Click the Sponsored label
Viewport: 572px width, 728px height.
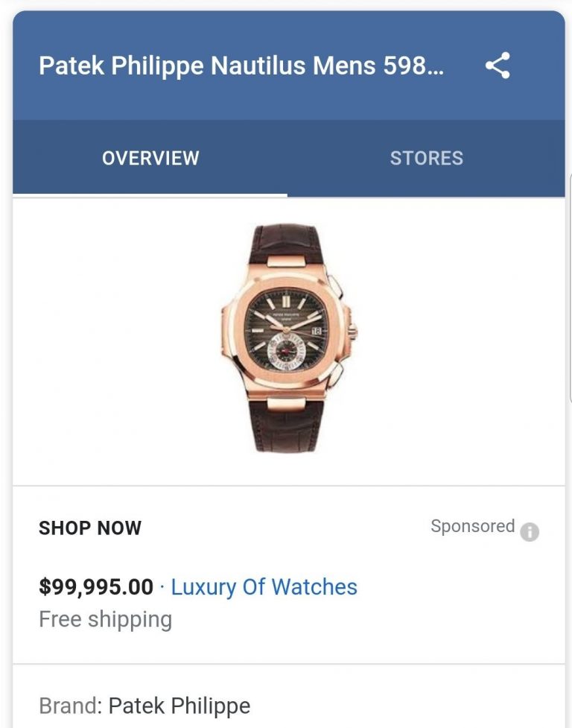pos(472,526)
